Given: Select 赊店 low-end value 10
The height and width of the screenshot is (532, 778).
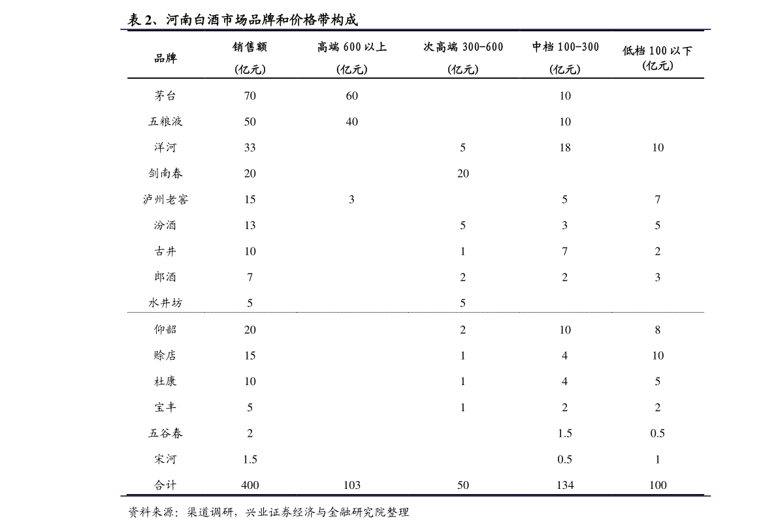Looking at the screenshot, I should [x=658, y=355].
